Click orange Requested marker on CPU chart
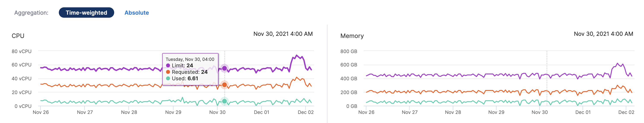The height and width of the screenshot is (123, 644). tap(224, 85)
